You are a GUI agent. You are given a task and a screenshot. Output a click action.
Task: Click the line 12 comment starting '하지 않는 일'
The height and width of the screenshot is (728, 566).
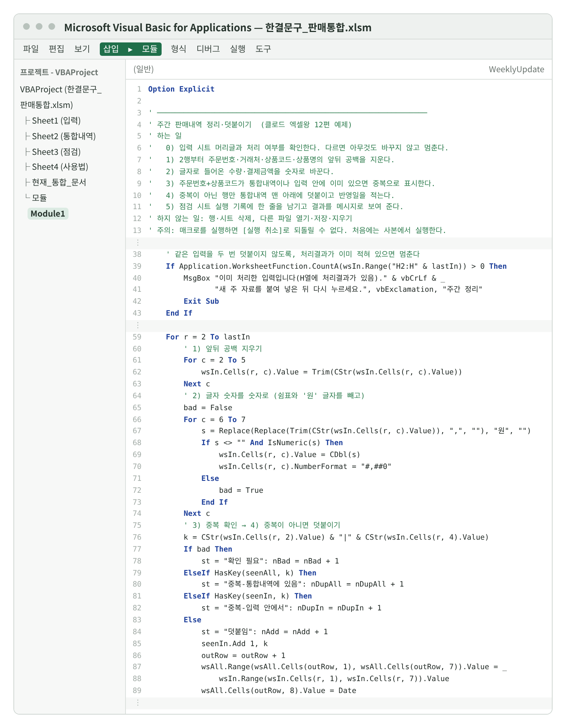coord(250,218)
